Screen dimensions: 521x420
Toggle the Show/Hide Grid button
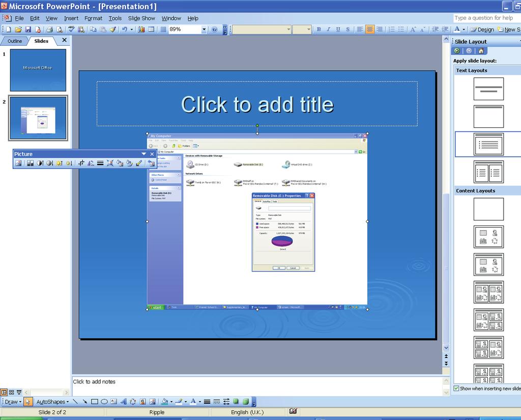(x=163, y=30)
